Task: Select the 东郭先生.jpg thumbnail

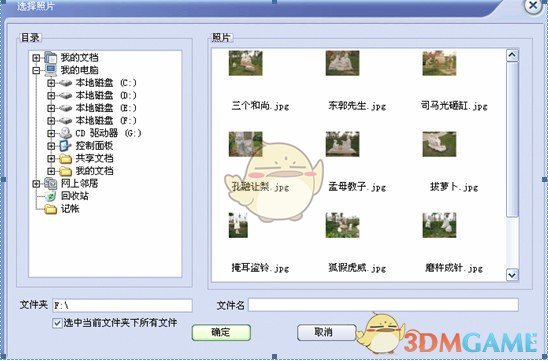Action: [342, 63]
